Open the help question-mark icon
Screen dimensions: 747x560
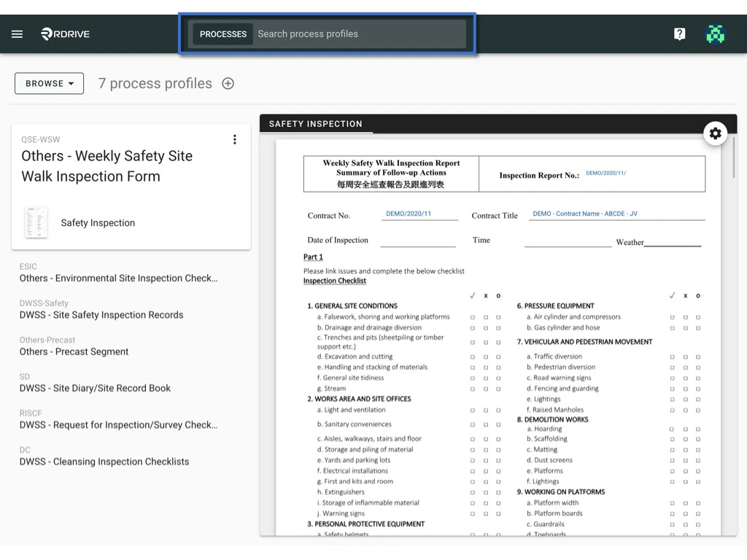pyautogui.click(x=679, y=34)
